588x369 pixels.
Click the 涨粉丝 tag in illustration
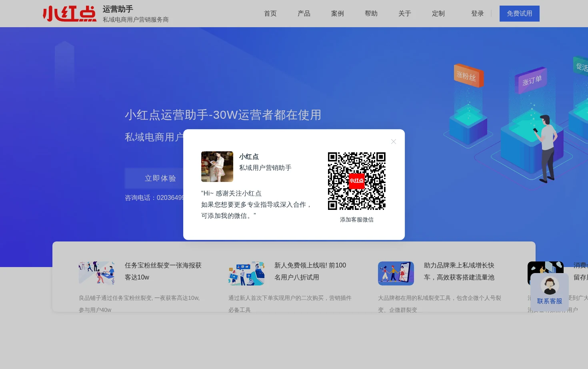(x=468, y=76)
